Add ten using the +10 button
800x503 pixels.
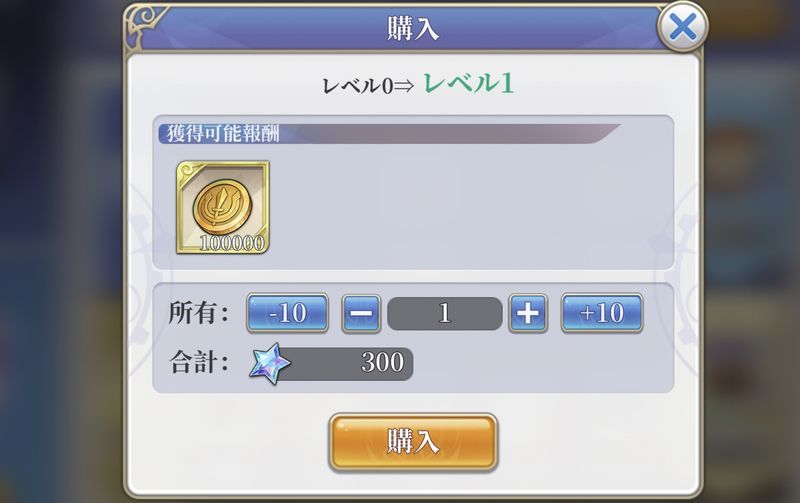602,313
